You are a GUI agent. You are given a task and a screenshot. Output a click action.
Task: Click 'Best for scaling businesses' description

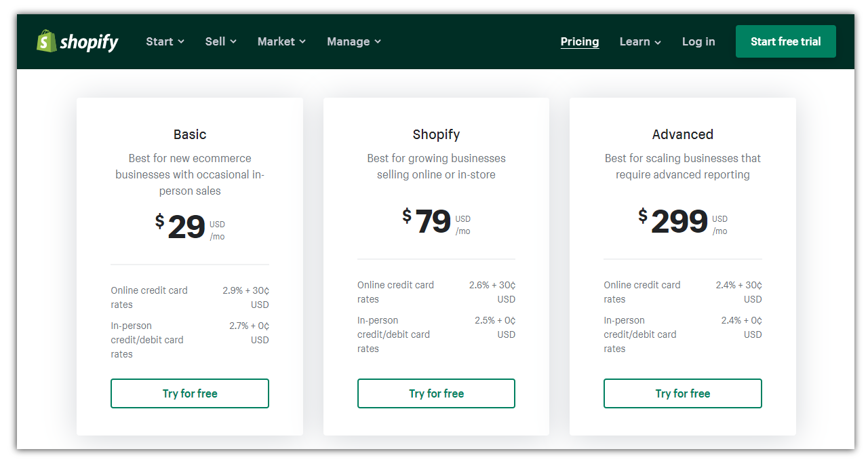click(x=683, y=166)
